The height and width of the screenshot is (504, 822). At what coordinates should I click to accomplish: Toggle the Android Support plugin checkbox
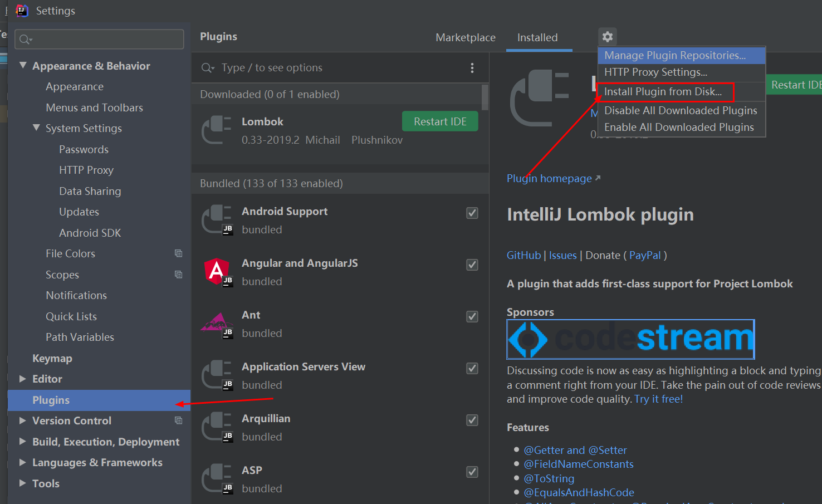(472, 213)
